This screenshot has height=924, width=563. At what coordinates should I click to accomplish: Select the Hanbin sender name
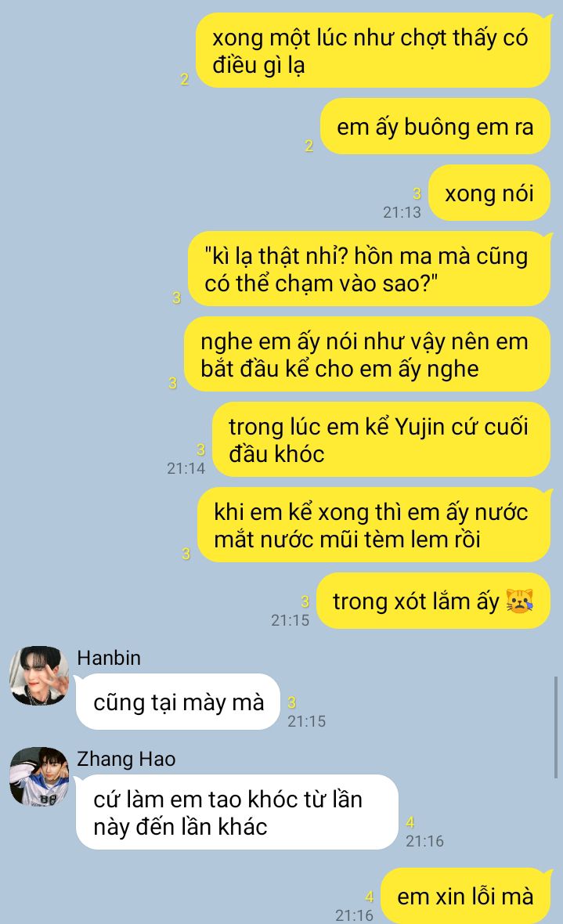(109, 658)
